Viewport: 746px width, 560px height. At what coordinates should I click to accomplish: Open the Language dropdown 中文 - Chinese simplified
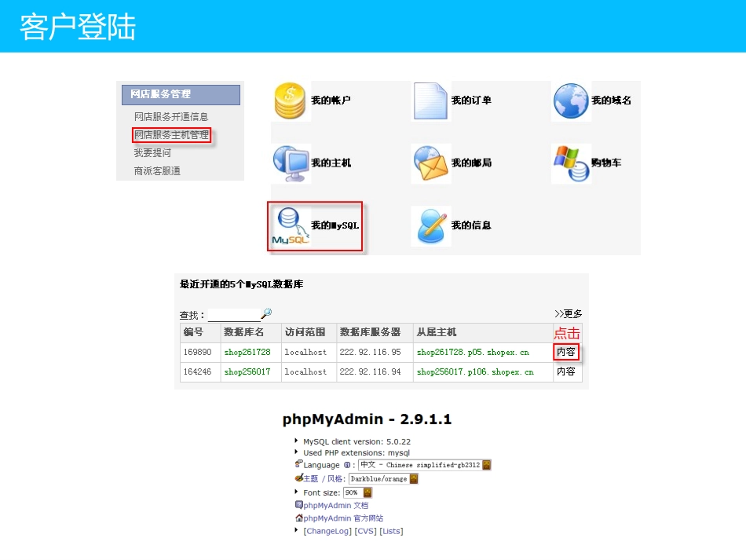pyautogui.click(x=424, y=465)
